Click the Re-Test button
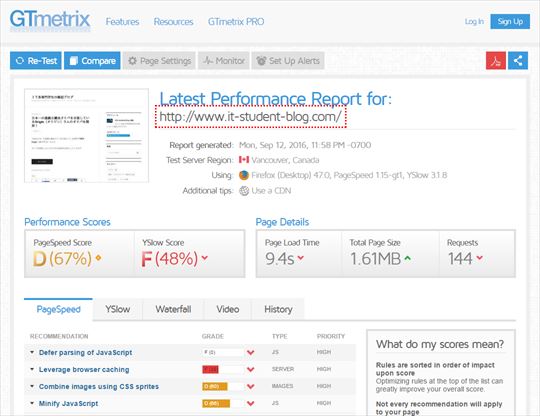Screen dimensions: 540x416 pos(36,61)
